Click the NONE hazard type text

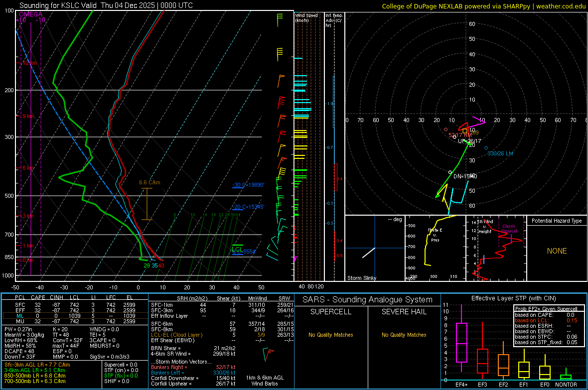[557, 251]
